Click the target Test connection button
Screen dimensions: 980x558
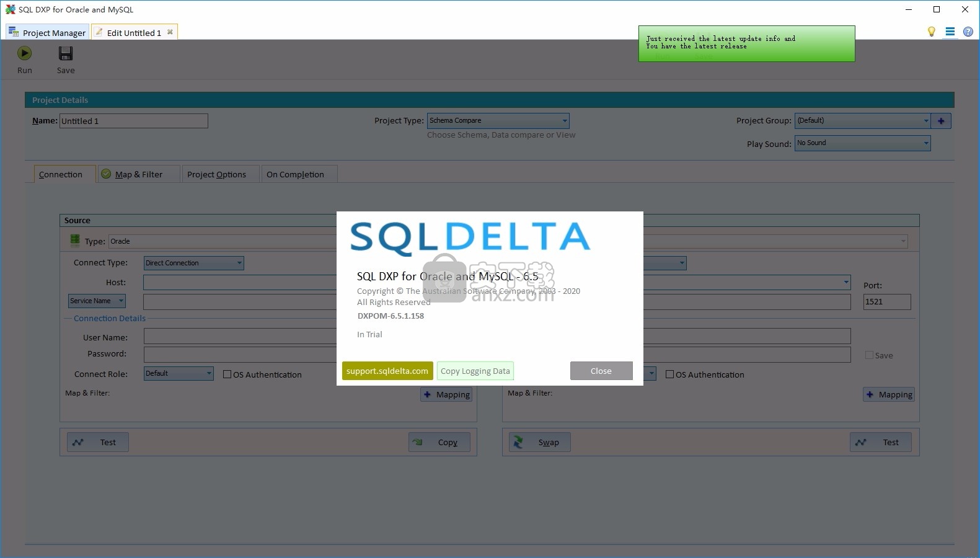[x=881, y=442]
